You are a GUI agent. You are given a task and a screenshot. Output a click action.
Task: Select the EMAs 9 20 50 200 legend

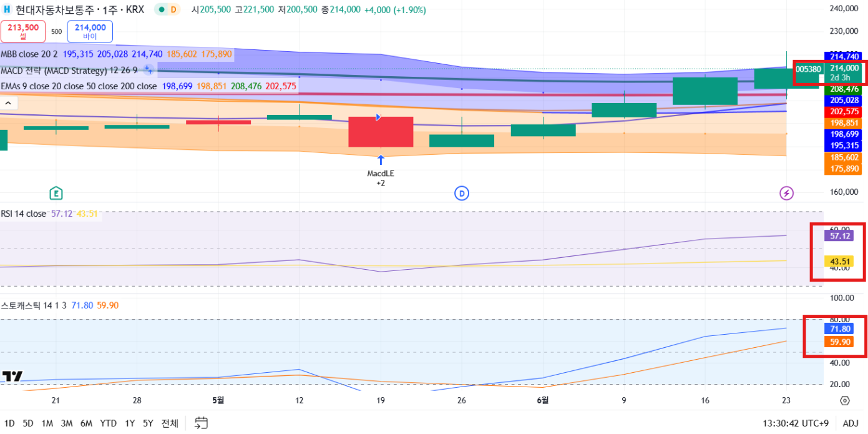(79, 86)
